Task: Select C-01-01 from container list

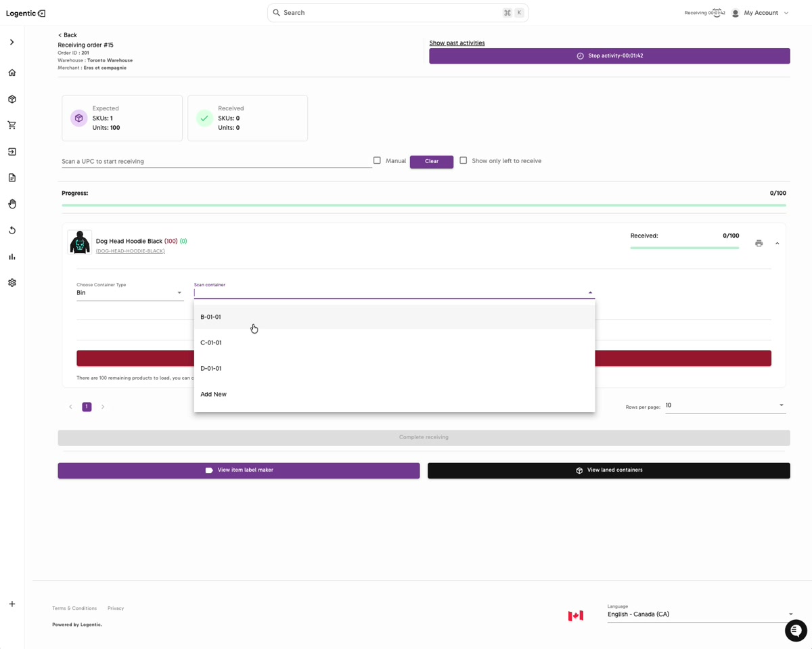Action: [x=394, y=342]
